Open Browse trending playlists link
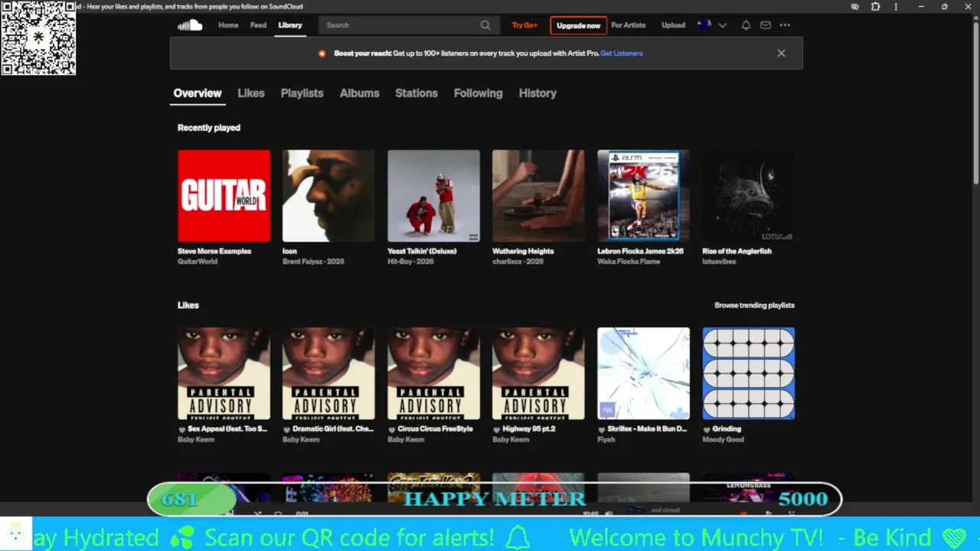This screenshot has height=551, width=980. [754, 305]
